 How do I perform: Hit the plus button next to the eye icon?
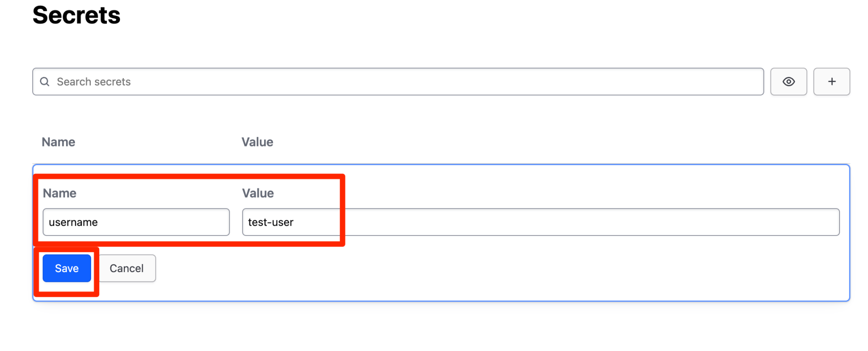832,81
